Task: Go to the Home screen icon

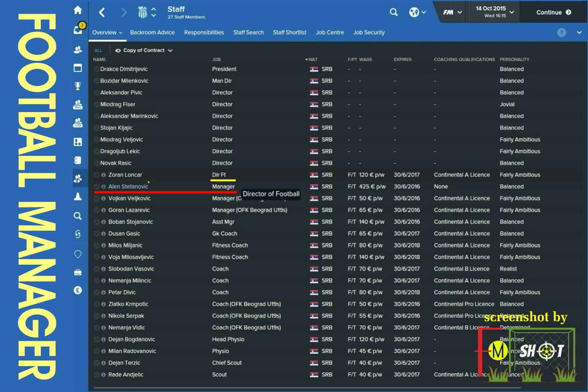Action: pos(78,10)
